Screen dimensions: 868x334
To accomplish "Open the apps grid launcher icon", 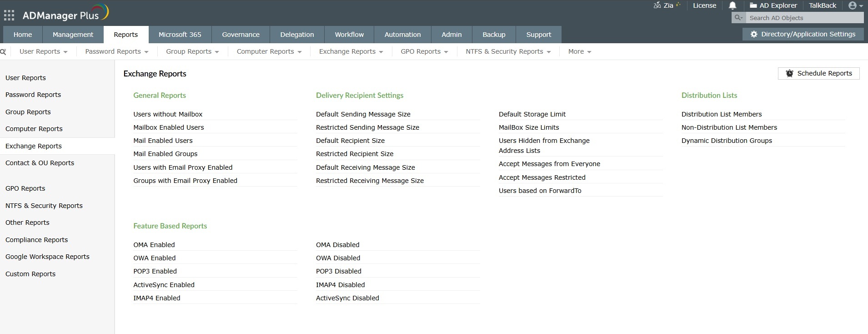I will click(x=9, y=15).
